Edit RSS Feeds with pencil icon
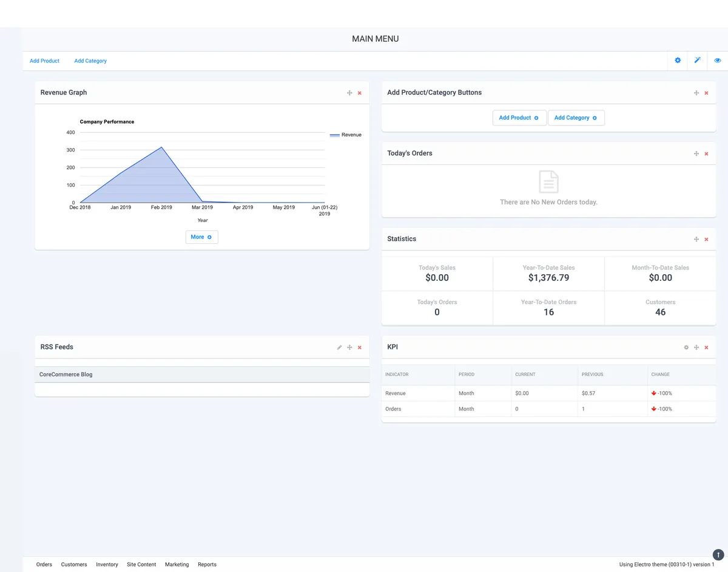 [339, 348]
